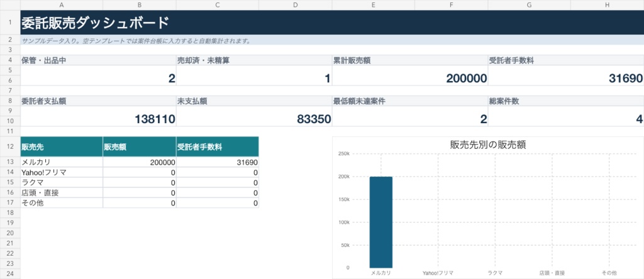644x279 pixels.
Task: Select row 11 header
Action: pos(10,131)
